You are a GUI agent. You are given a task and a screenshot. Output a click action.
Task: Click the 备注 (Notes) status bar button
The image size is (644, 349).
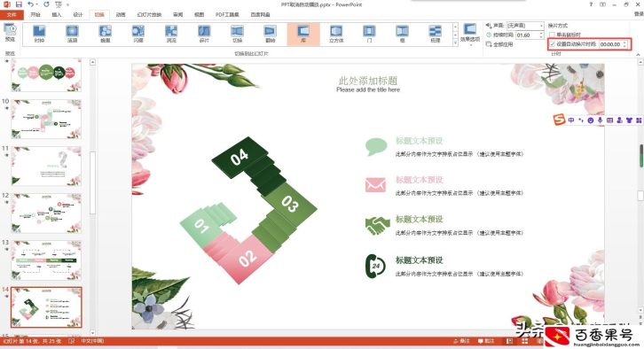461,341
